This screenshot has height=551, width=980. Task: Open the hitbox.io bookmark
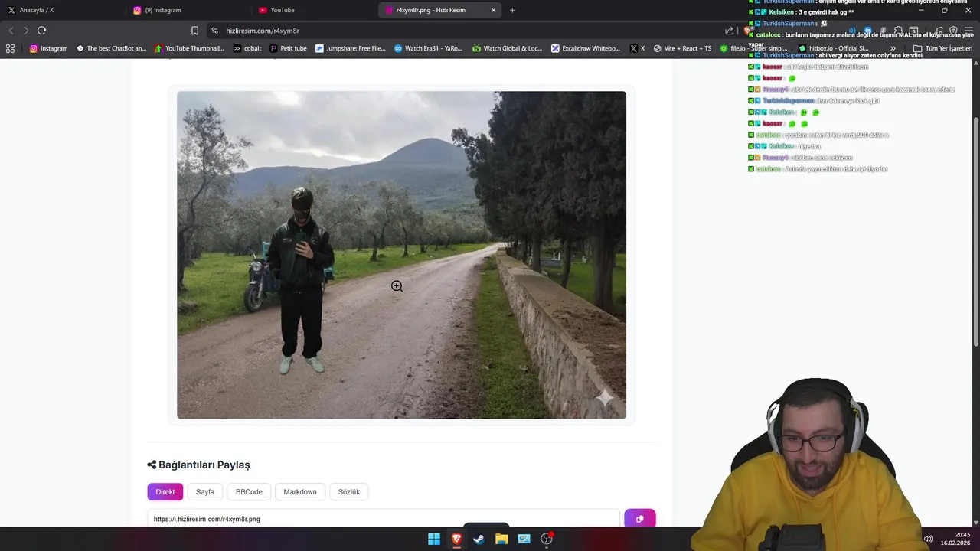tap(833, 48)
